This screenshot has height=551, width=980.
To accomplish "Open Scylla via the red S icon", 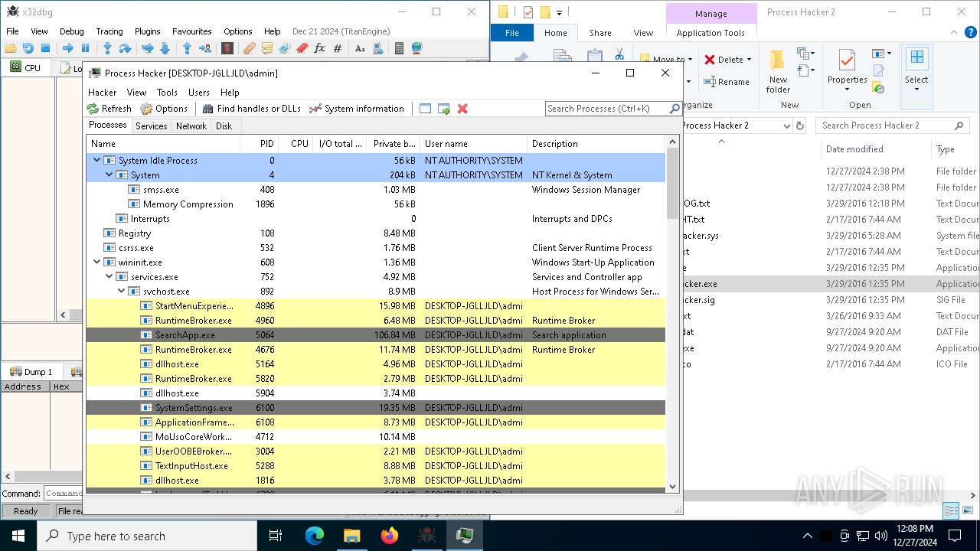I will point(227,48).
